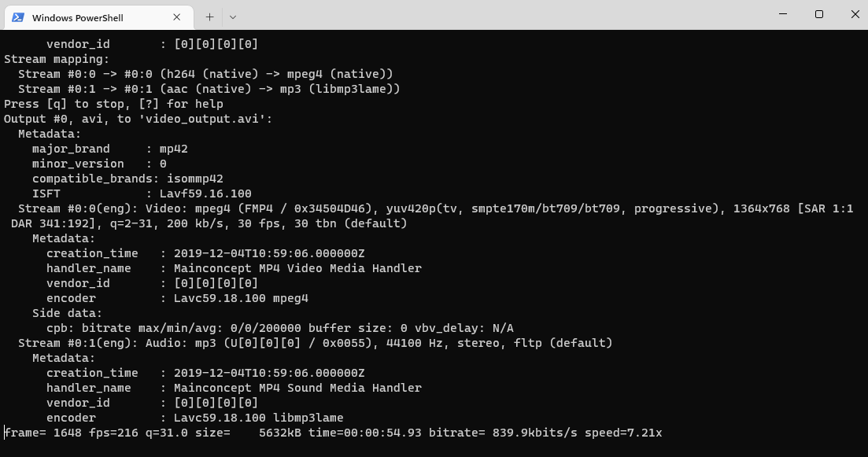
Task: Expand the new tab profile dropdown chevron
Action: (x=233, y=17)
